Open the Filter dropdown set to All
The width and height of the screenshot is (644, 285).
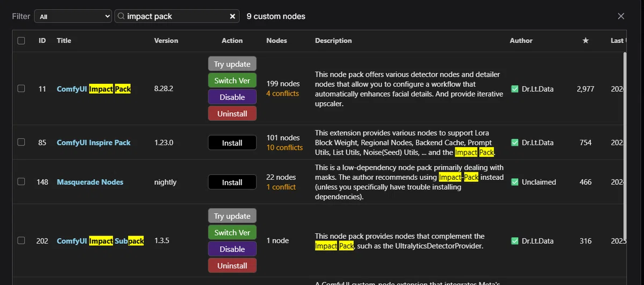[x=73, y=17]
